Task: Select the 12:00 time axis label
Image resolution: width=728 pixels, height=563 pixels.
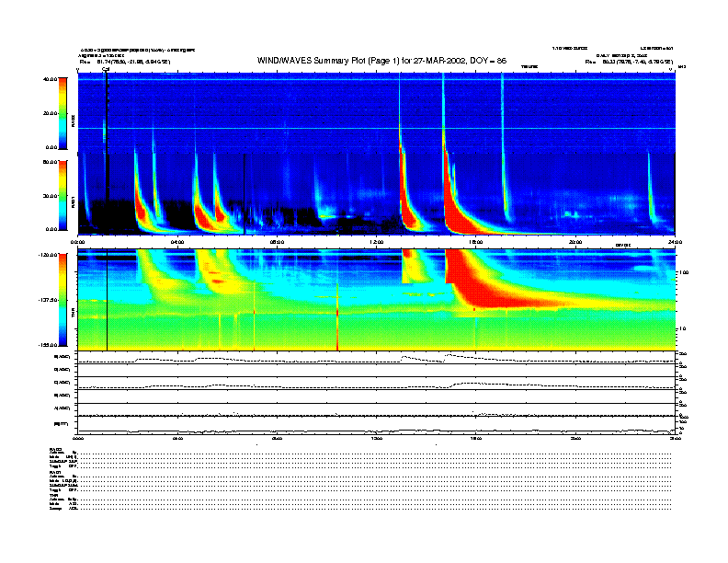Action: click(x=376, y=243)
